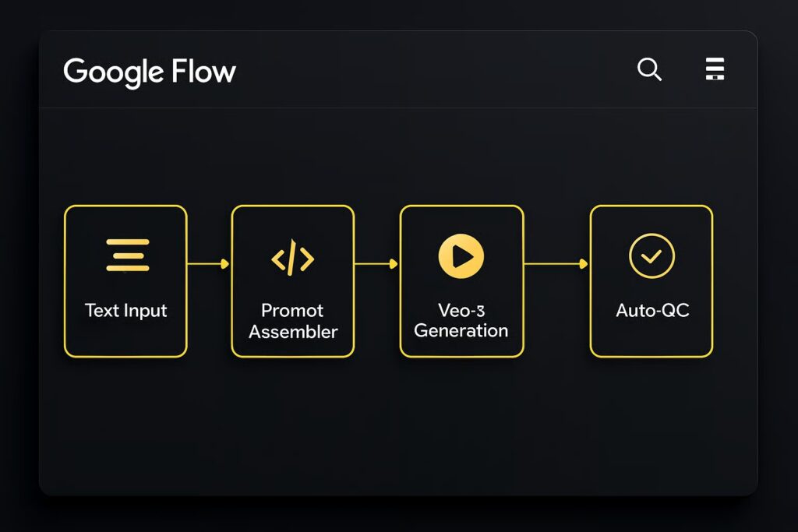Click the Google Flow title

coord(150,72)
